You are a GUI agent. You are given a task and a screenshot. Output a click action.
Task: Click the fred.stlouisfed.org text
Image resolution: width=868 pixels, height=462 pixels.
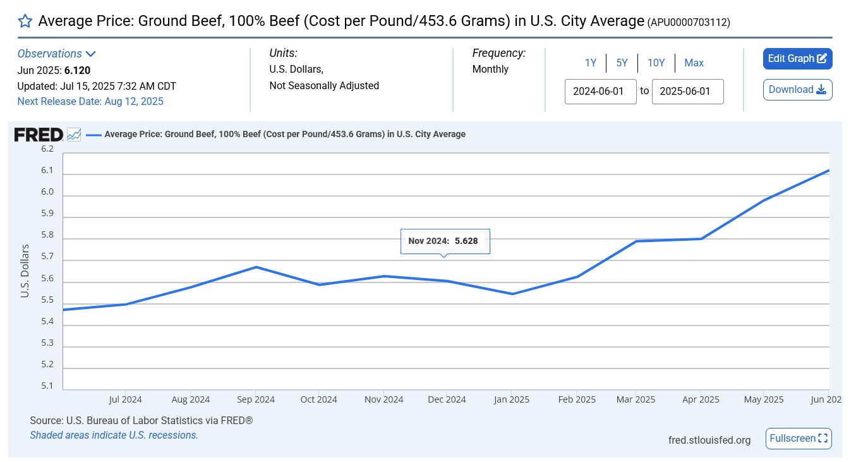pos(709,440)
